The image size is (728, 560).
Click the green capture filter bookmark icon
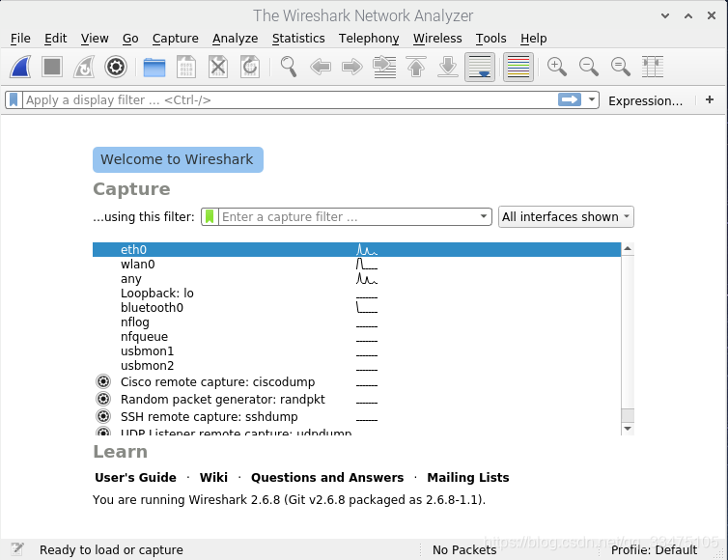point(210,217)
